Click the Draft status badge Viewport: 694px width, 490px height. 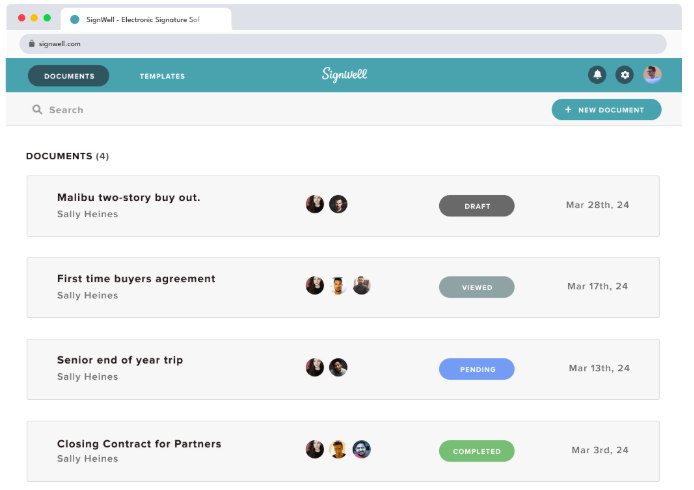(x=477, y=206)
